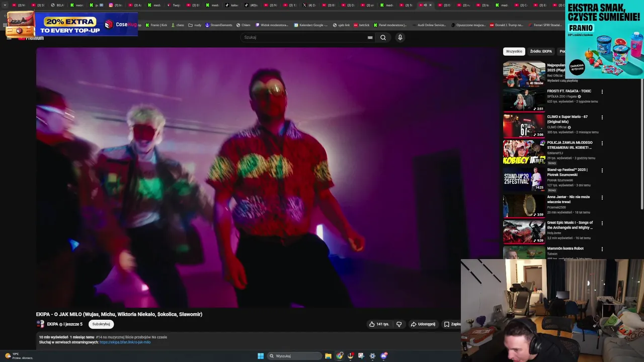Open options menu for POLICJA ZAWIJA MŁODEGO STREAMERA

[x=602, y=143]
